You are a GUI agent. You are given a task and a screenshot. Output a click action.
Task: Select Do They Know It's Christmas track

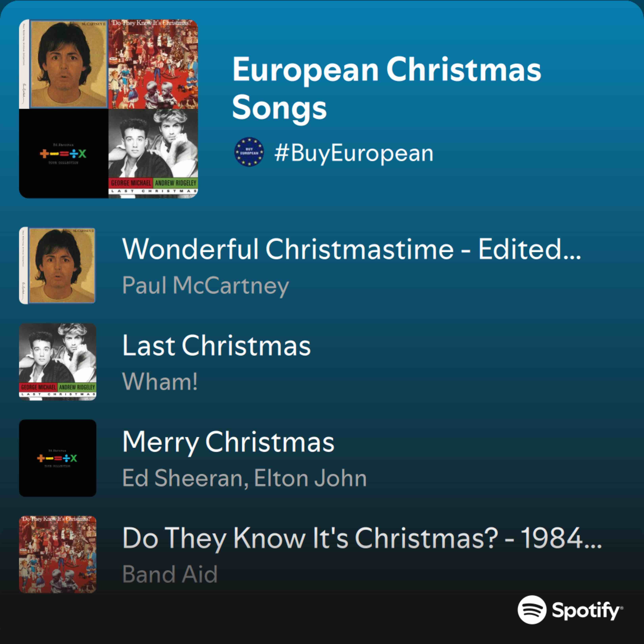pos(362,538)
